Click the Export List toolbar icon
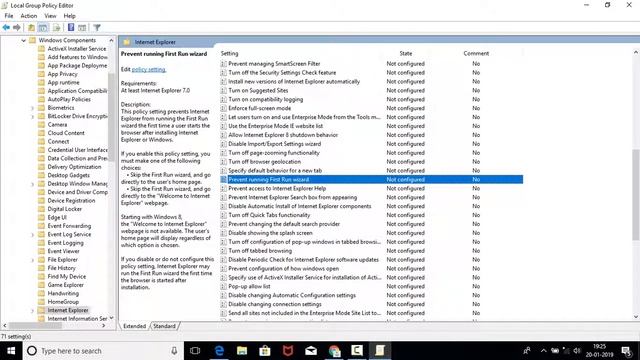The image size is (640, 360). [57, 27]
